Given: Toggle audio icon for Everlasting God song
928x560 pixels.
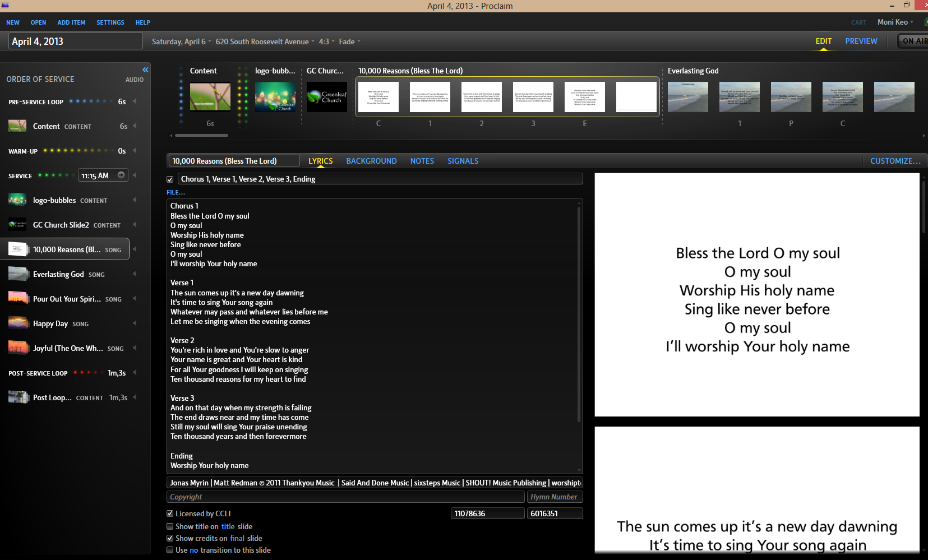Looking at the screenshot, I should pos(135,274).
